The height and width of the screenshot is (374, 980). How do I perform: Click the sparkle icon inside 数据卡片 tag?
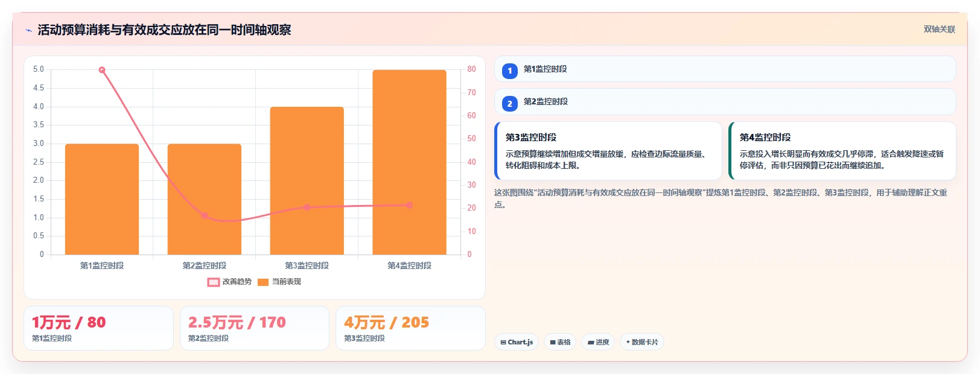(x=628, y=342)
